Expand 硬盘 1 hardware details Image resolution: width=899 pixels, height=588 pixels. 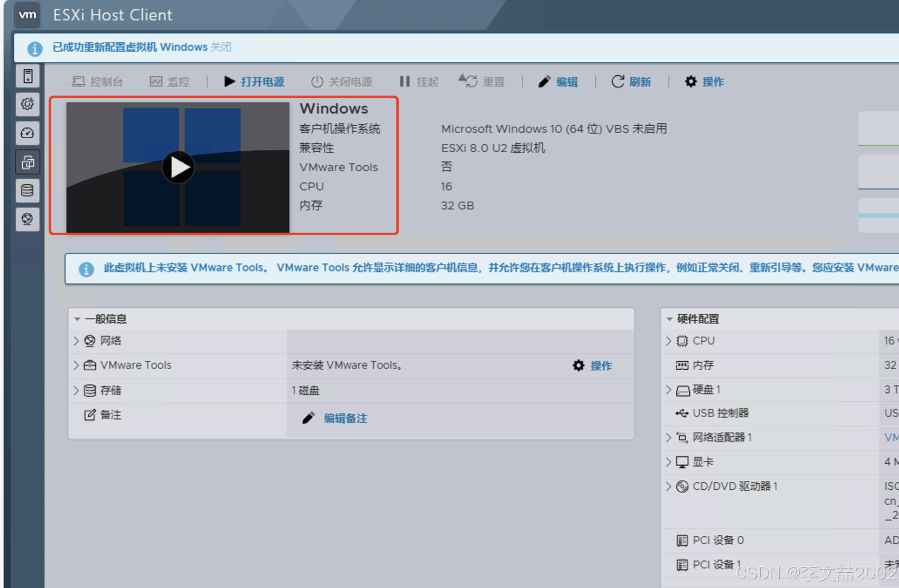coord(669,390)
